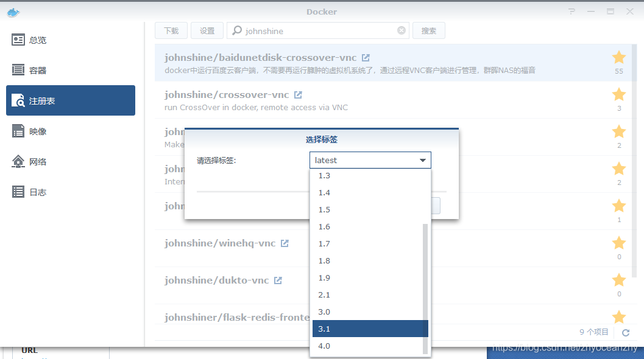Image resolution: width=644 pixels, height=359 pixels.
Task: Click the star for johnshine/dukto-vnc
Action: click(x=619, y=280)
